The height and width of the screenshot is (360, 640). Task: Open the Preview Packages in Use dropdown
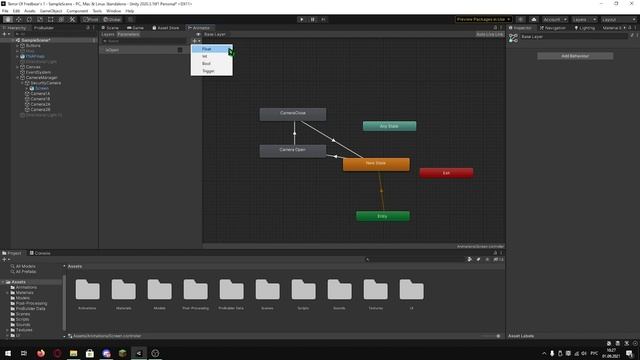pyautogui.click(x=483, y=19)
